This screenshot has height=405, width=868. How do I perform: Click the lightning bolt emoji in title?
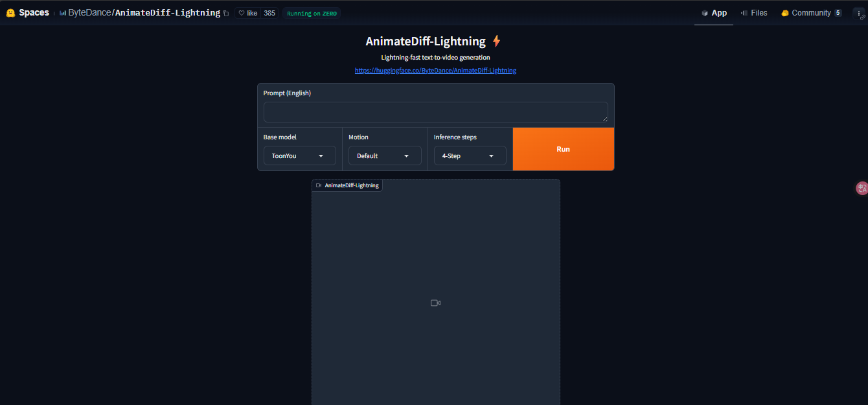(496, 41)
